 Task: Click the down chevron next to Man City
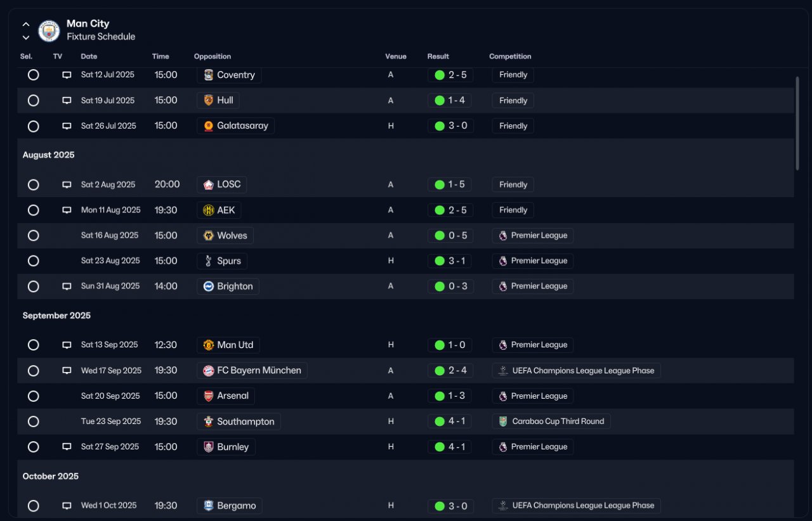point(26,37)
